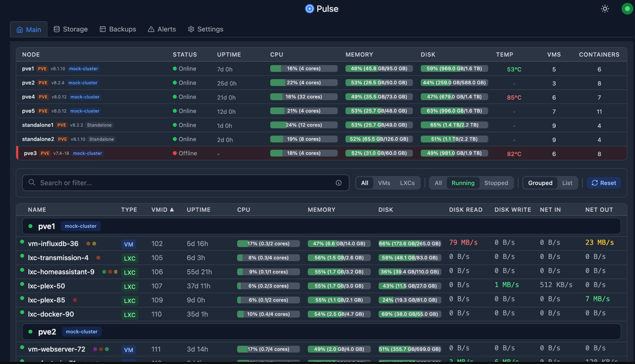The width and height of the screenshot is (635, 364).
Task: Click the info icon inside the search bar
Action: (x=338, y=182)
